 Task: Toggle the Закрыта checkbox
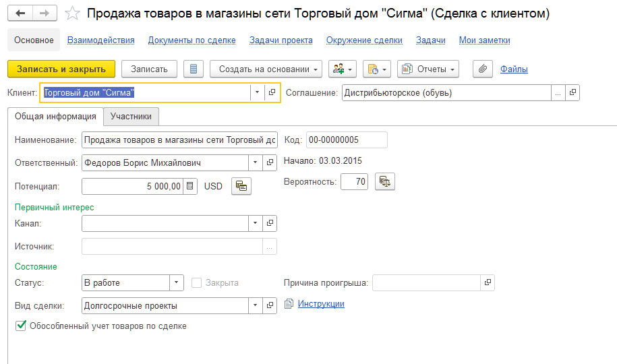[196, 282]
